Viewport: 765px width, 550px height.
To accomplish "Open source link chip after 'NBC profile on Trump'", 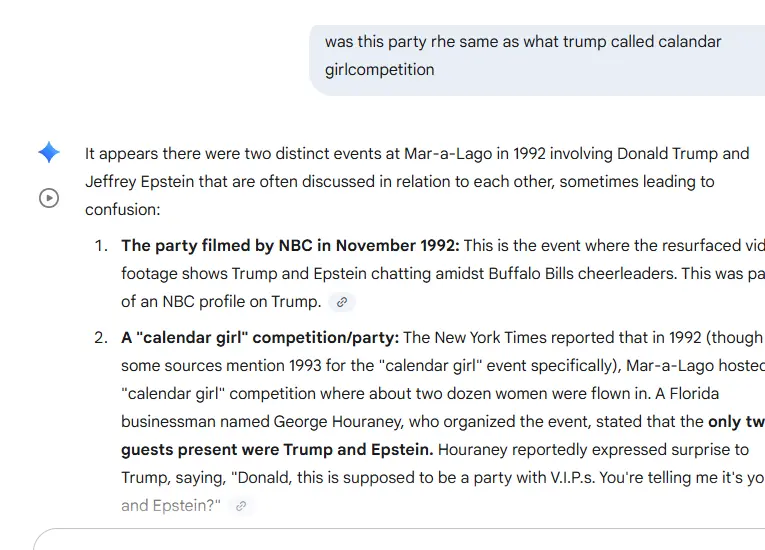I will 342,302.
